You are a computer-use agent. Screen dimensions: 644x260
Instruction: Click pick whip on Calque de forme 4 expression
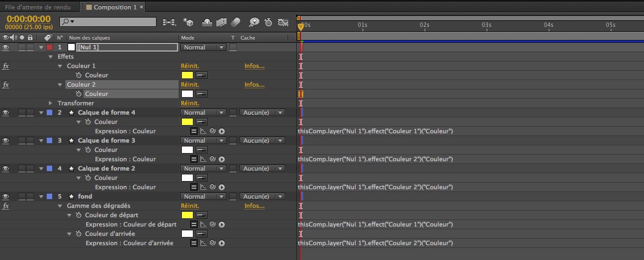tap(213, 131)
